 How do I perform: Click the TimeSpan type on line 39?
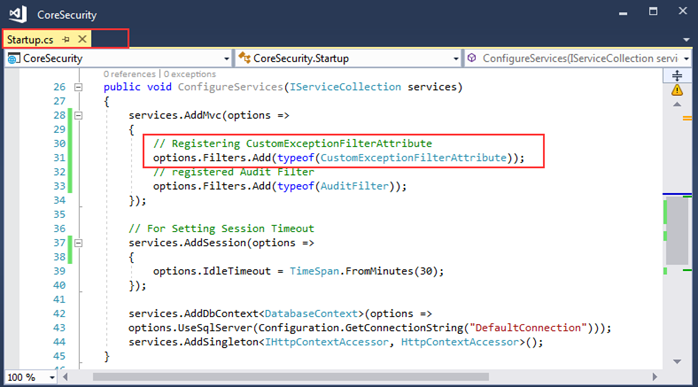click(314, 271)
